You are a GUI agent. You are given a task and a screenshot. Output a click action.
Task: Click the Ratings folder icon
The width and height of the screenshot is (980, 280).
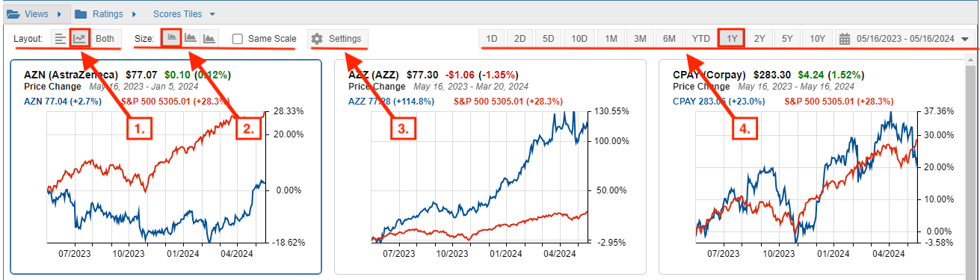(81, 13)
